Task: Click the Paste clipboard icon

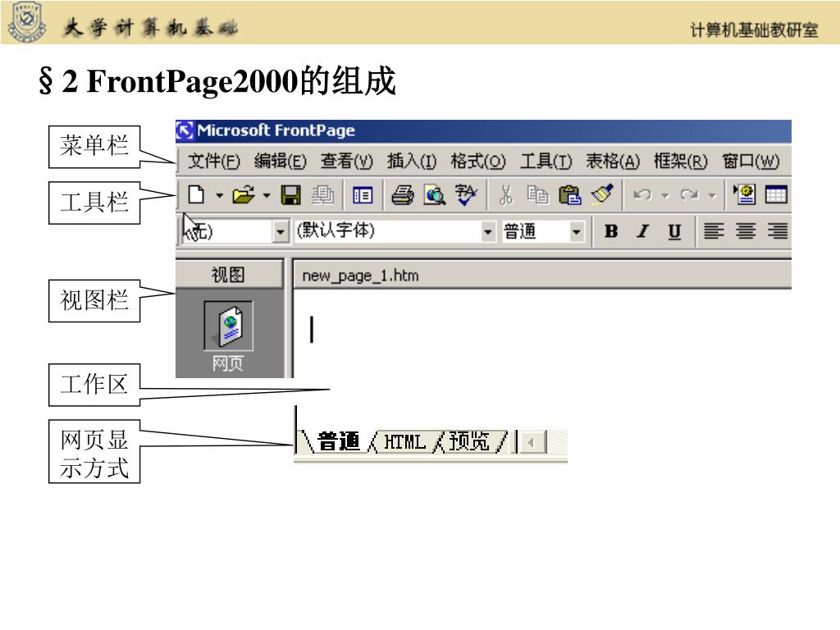Action: (569, 195)
